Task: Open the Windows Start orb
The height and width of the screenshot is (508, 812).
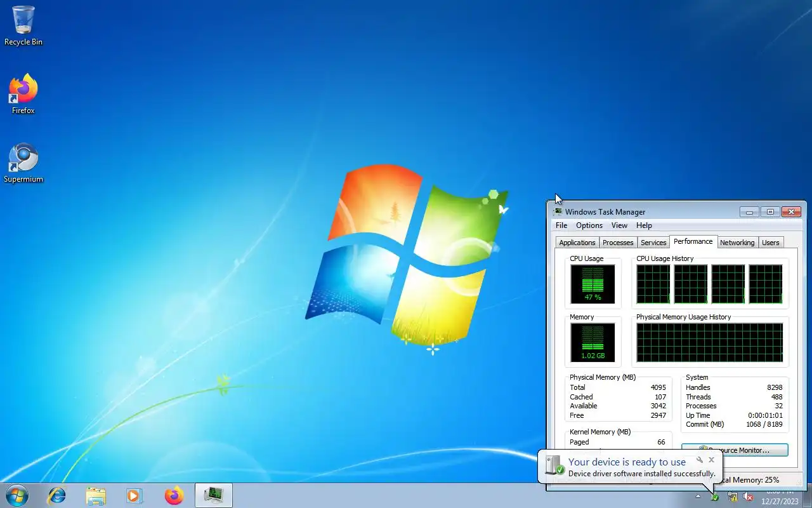Action: [x=16, y=495]
